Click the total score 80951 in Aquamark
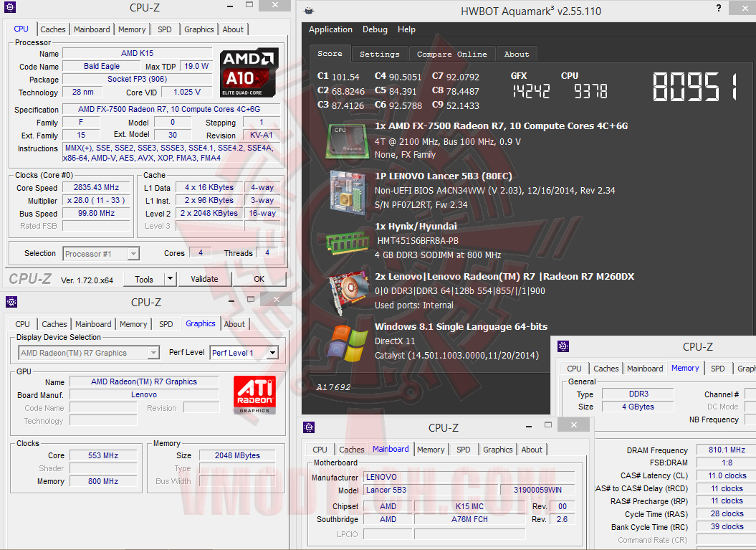The height and width of the screenshot is (550, 756). click(696, 87)
